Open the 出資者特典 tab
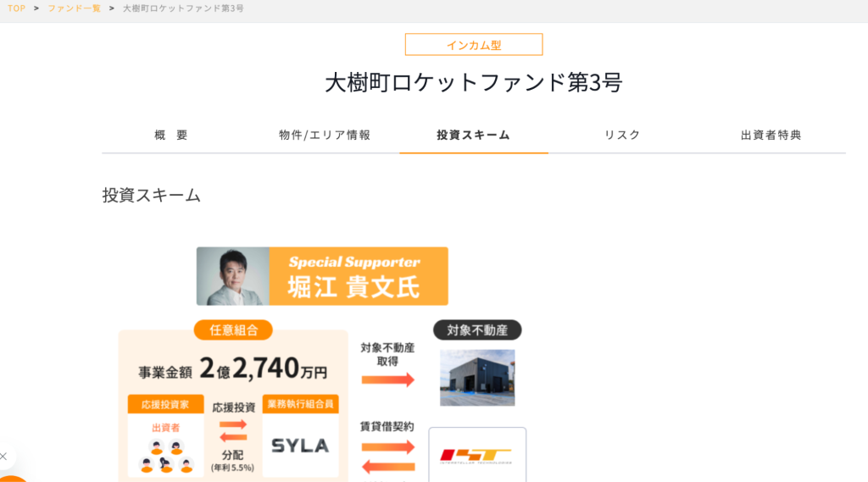Viewport: 868px width, 482px height. point(771,135)
